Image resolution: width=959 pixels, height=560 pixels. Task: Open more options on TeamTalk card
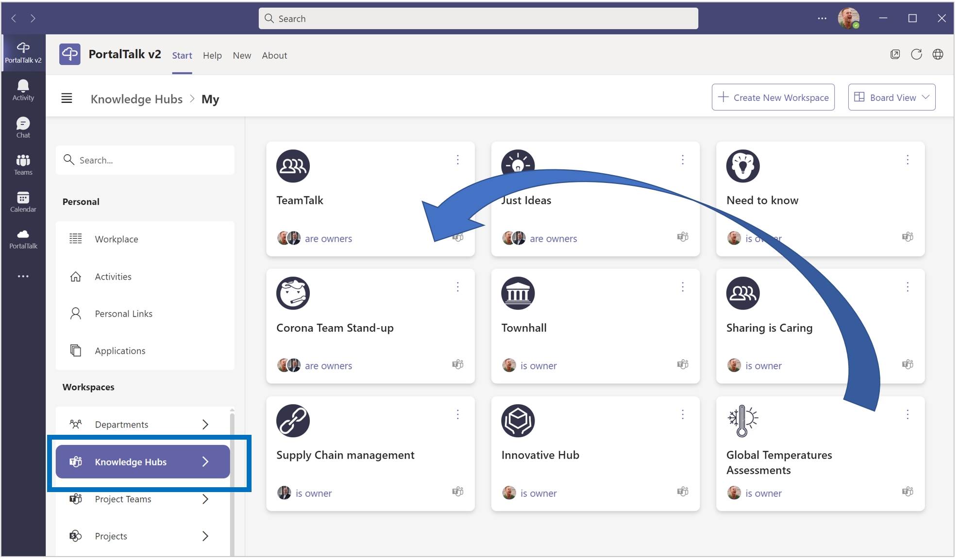click(x=457, y=160)
